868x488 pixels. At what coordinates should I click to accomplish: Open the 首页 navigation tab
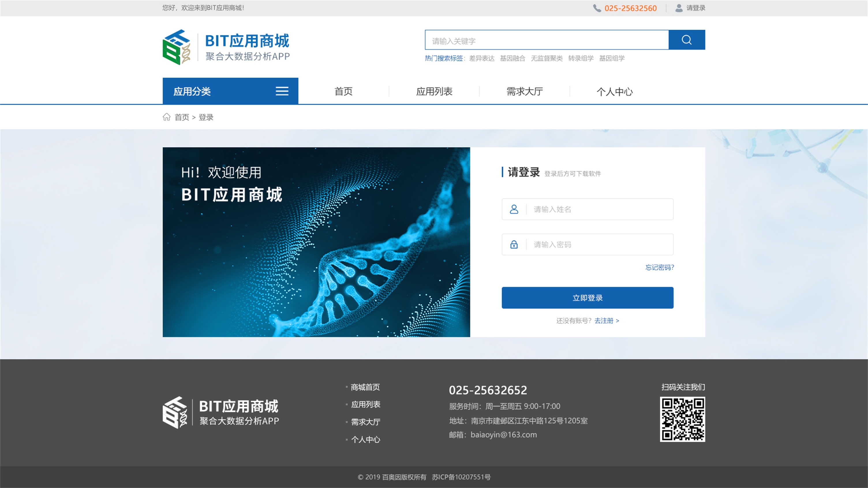coord(343,91)
